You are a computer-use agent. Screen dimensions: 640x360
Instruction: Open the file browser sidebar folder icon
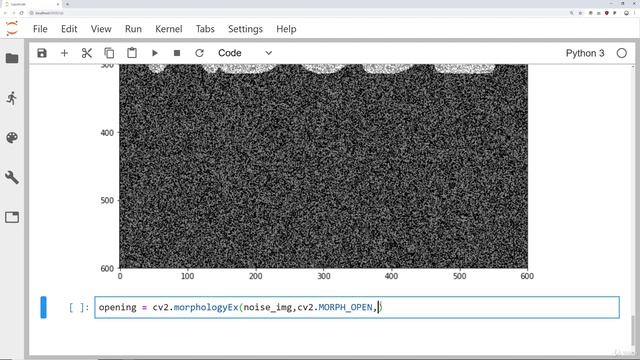(12, 58)
